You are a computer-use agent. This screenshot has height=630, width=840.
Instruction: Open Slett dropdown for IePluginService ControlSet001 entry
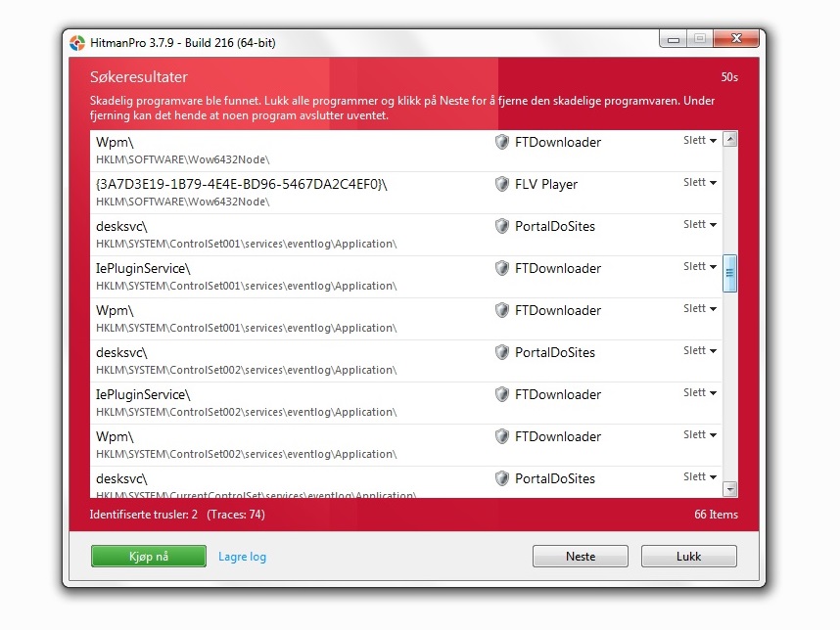[x=700, y=266]
